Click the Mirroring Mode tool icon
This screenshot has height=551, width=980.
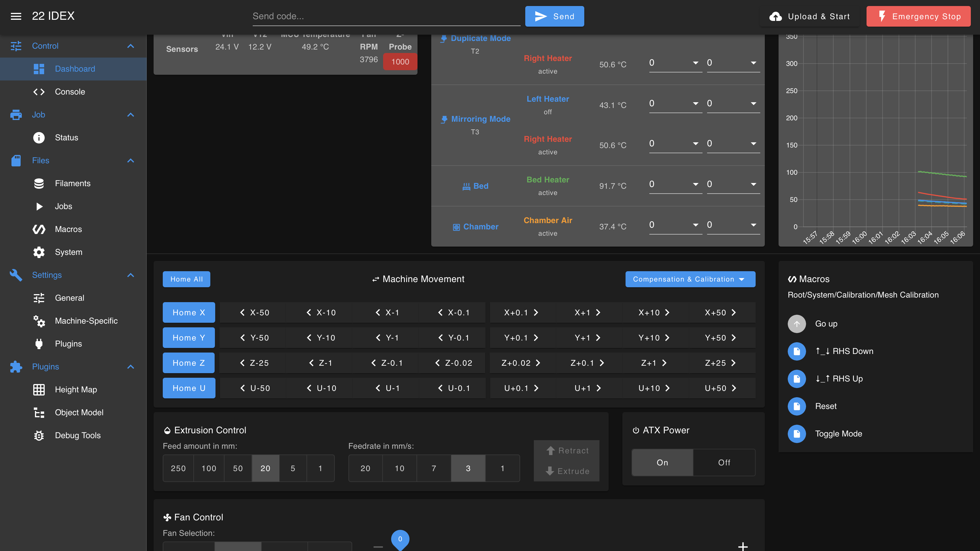pyautogui.click(x=444, y=119)
